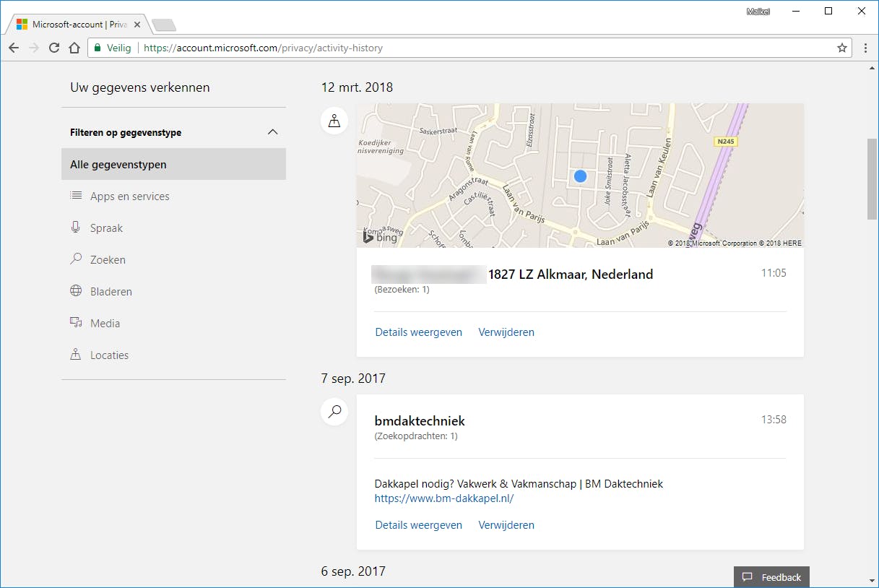Click the address bar URL
Viewport: 879px width, 588px height.
[x=263, y=48]
